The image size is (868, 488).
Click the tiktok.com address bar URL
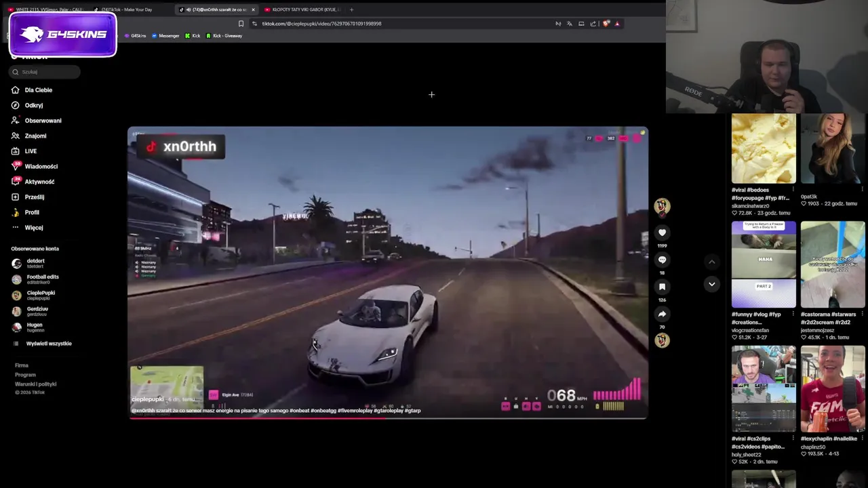coord(321,24)
